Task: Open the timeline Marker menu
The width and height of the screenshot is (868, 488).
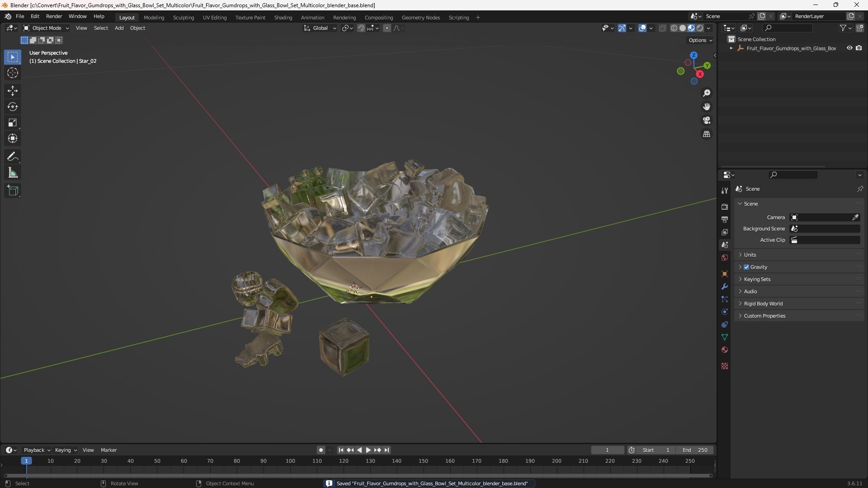Action: click(x=108, y=450)
